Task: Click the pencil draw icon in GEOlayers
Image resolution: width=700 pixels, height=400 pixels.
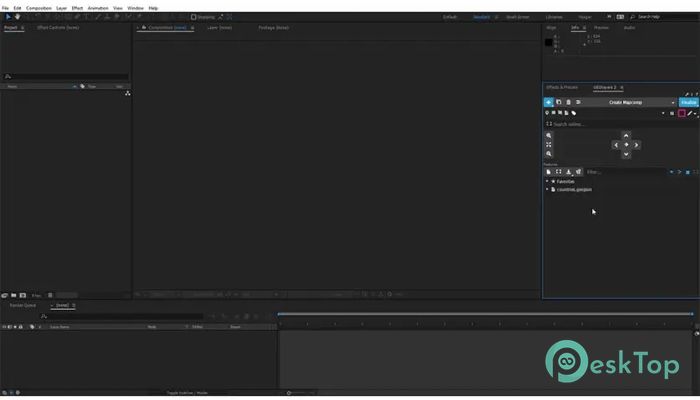Action: 689,113
